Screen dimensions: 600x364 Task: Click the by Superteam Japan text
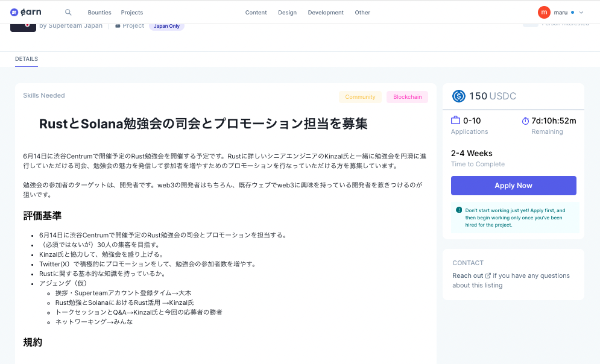pos(71,26)
